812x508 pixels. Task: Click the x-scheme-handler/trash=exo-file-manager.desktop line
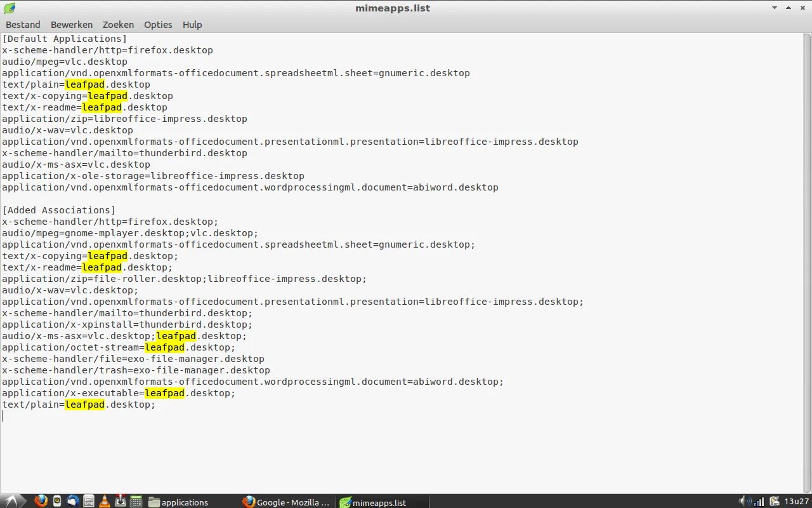(136, 370)
